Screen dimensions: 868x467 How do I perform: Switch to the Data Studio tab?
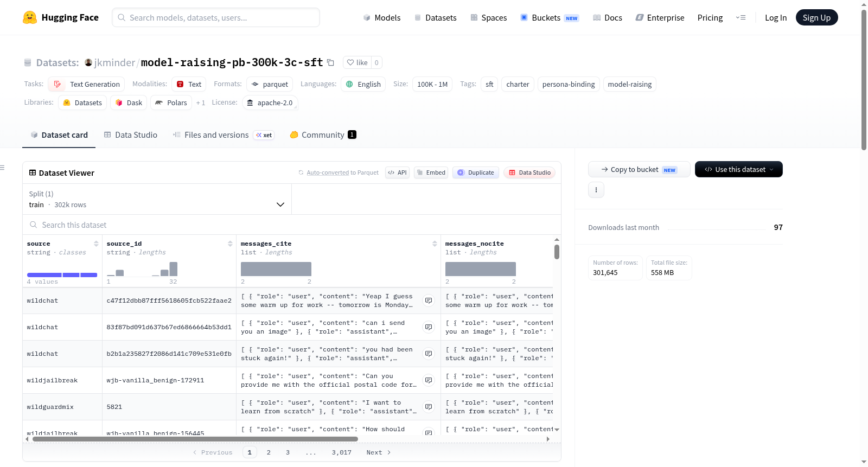[131, 135]
